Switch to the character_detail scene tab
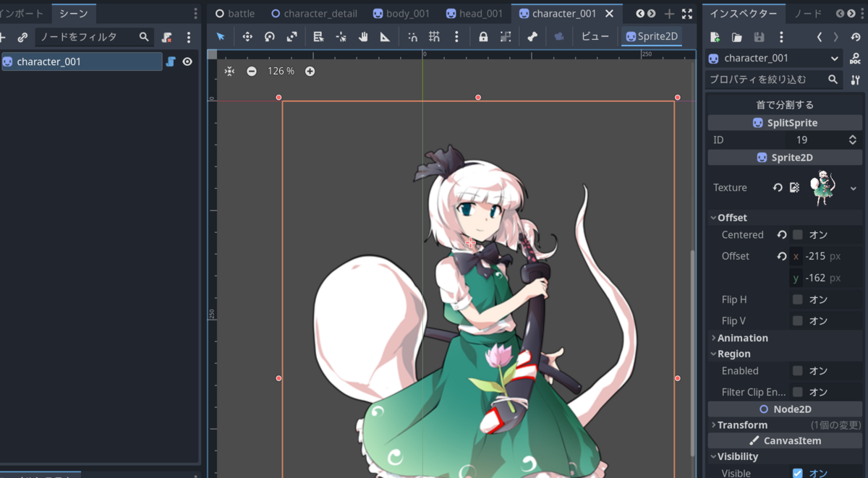868x478 pixels. click(x=315, y=14)
